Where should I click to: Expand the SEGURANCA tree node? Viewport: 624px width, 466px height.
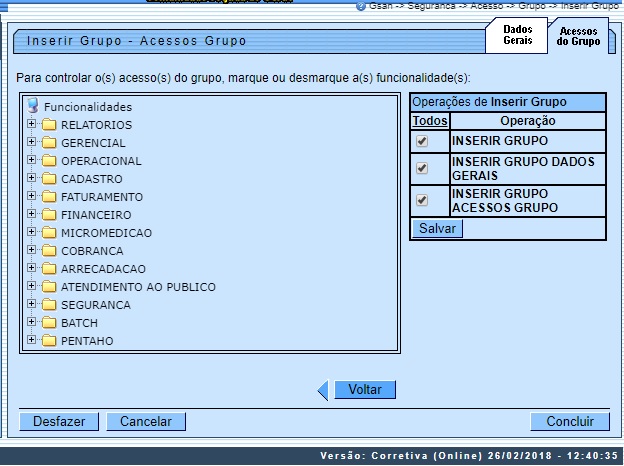(x=31, y=304)
